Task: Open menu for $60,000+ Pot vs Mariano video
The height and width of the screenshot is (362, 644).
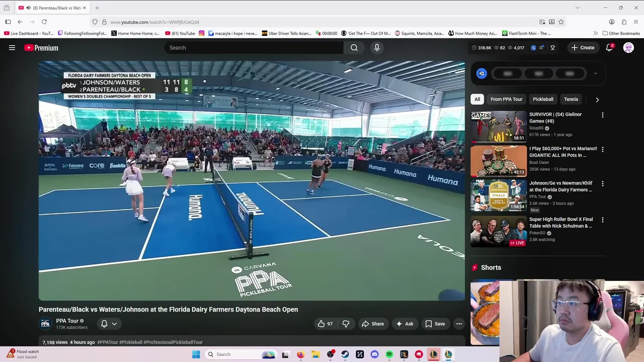Action: pyautogui.click(x=602, y=149)
